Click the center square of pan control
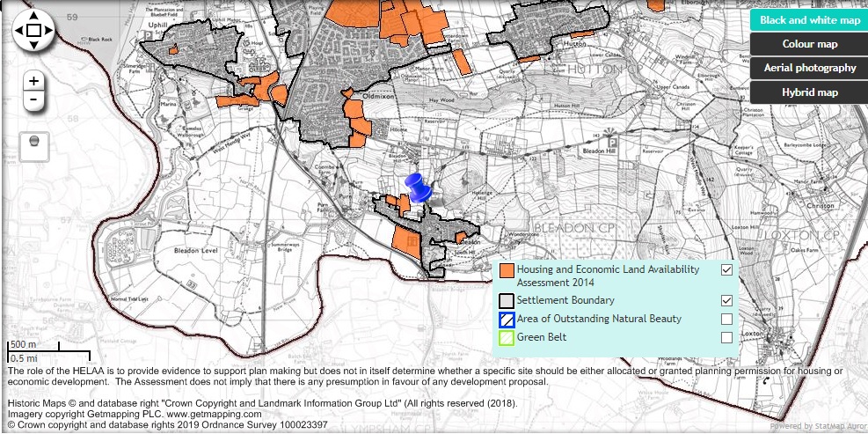Viewport: 868px width, 434px height. click(33, 32)
